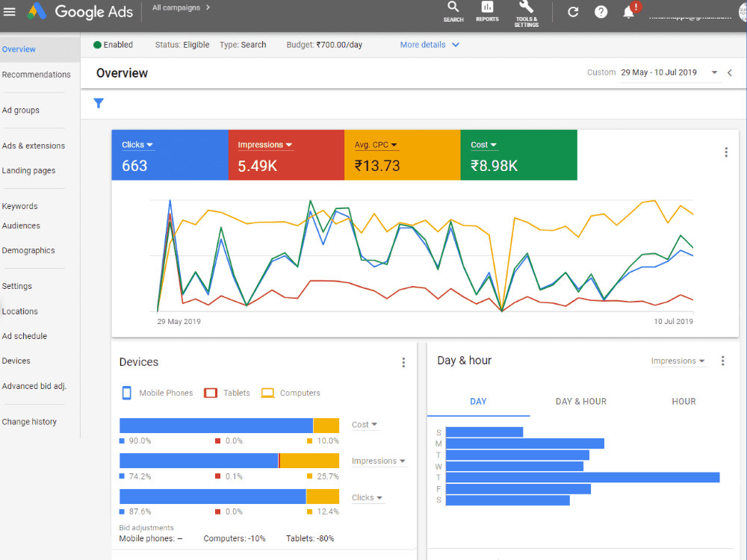Switch to the DAY tab
The width and height of the screenshot is (747, 560).
click(478, 402)
